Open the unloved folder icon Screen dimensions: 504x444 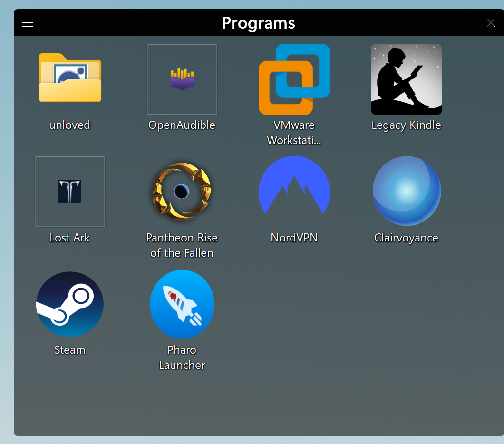pyautogui.click(x=70, y=78)
